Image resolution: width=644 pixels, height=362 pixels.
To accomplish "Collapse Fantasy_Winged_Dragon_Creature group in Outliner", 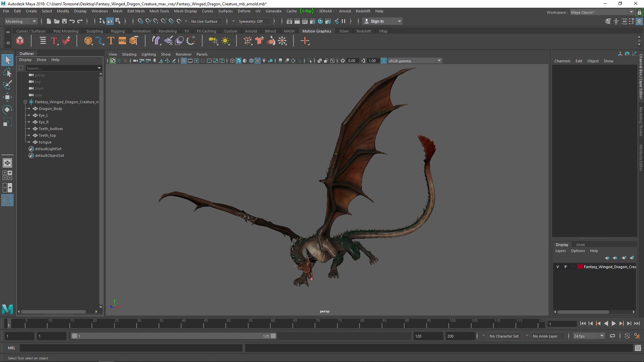I will click(25, 102).
